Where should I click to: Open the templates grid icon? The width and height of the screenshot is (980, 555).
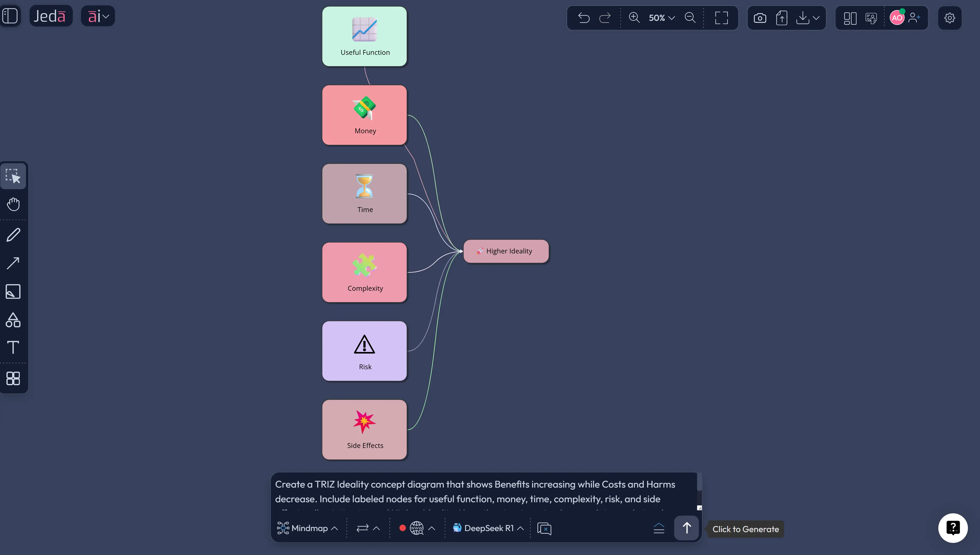tap(13, 378)
